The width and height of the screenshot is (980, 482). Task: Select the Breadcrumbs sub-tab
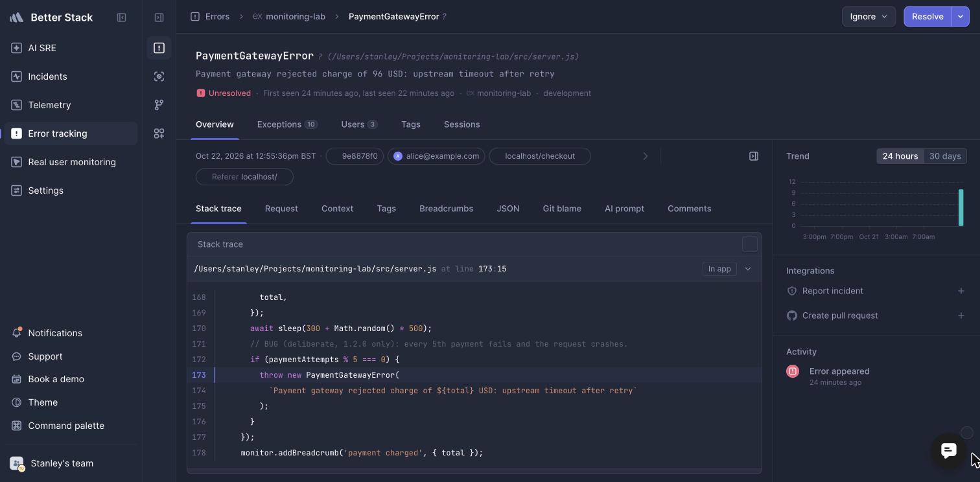[x=446, y=209]
